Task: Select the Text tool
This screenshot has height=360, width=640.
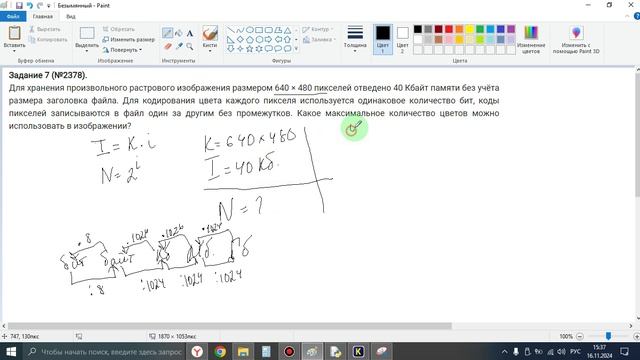Action: (x=190, y=33)
